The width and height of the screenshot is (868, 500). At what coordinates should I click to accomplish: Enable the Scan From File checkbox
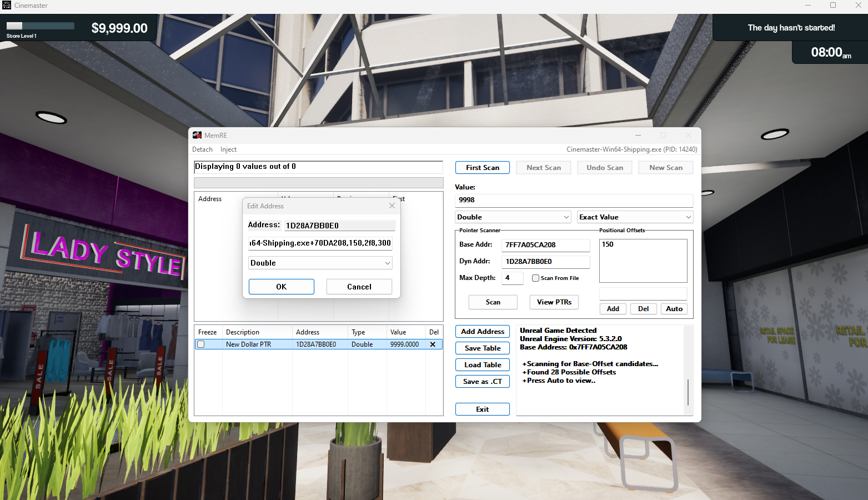(x=535, y=278)
